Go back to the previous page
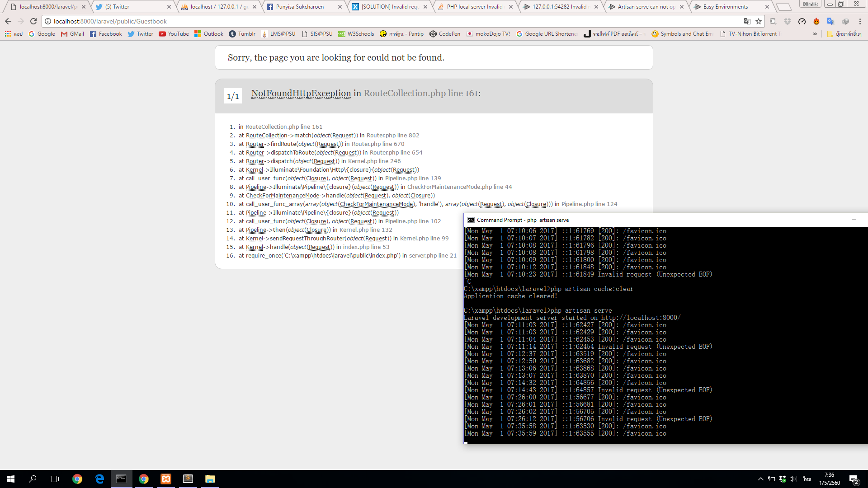 (x=8, y=21)
